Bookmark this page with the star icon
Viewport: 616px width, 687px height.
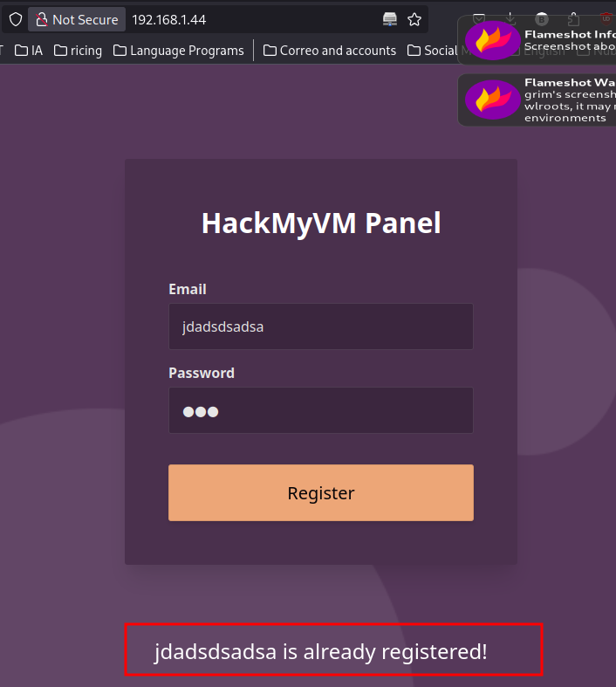tap(414, 20)
